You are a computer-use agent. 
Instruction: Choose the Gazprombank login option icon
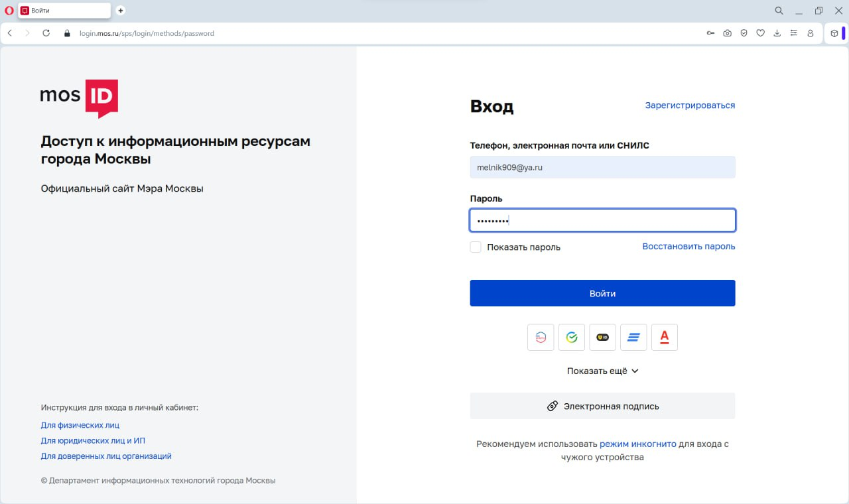633,337
